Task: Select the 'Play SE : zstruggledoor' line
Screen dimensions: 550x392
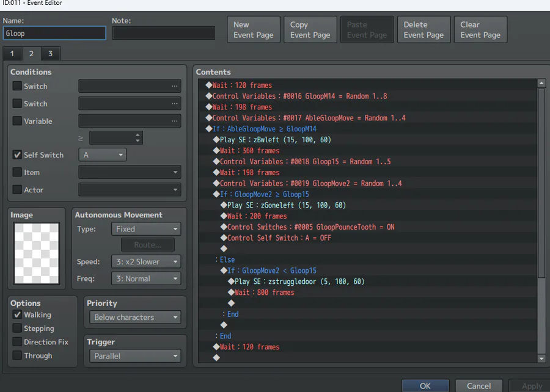Action: [x=367, y=281]
